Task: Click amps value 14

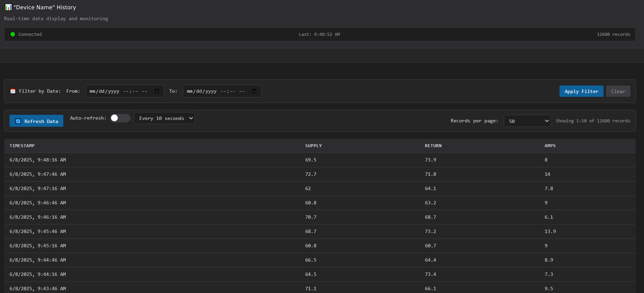Action: (x=547, y=174)
